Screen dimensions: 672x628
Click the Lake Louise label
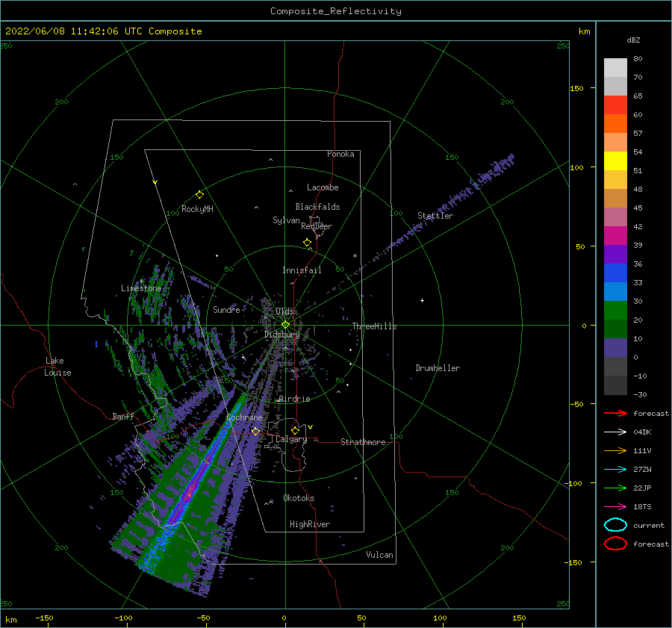[x=57, y=367]
